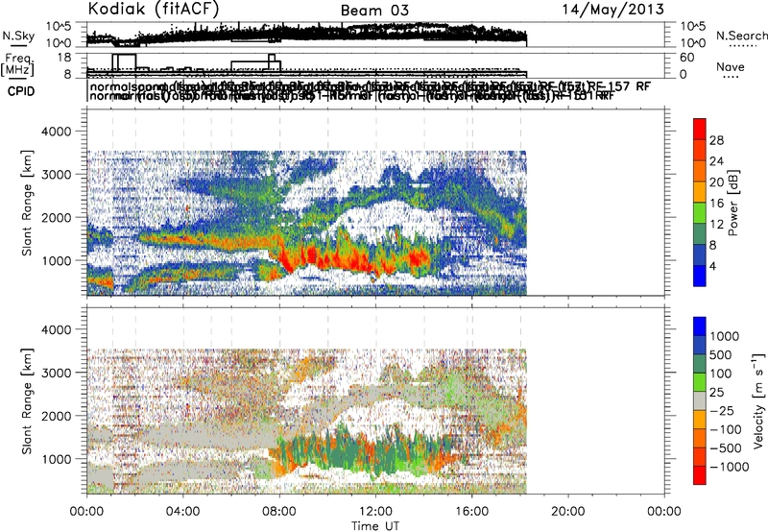Image resolution: width=768 pixels, height=532 pixels.
Task: Click the '16' label on Power color bar
Action: point(716,204)
